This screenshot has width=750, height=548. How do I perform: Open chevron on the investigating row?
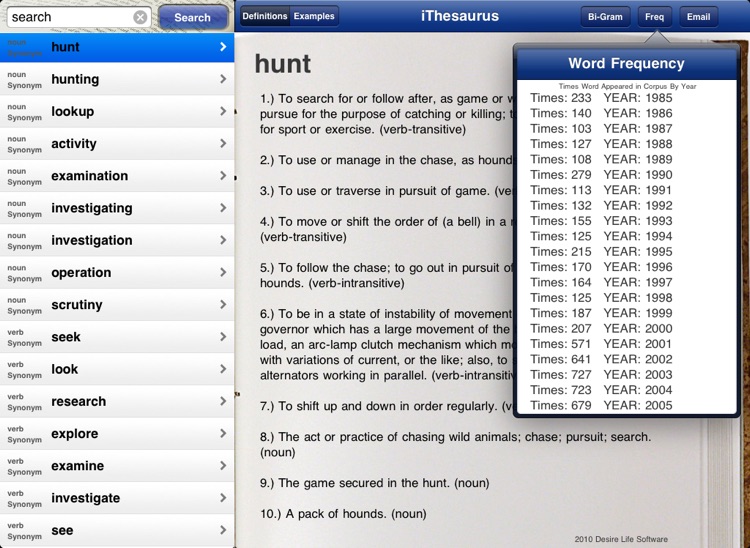[x=223, y=208]
